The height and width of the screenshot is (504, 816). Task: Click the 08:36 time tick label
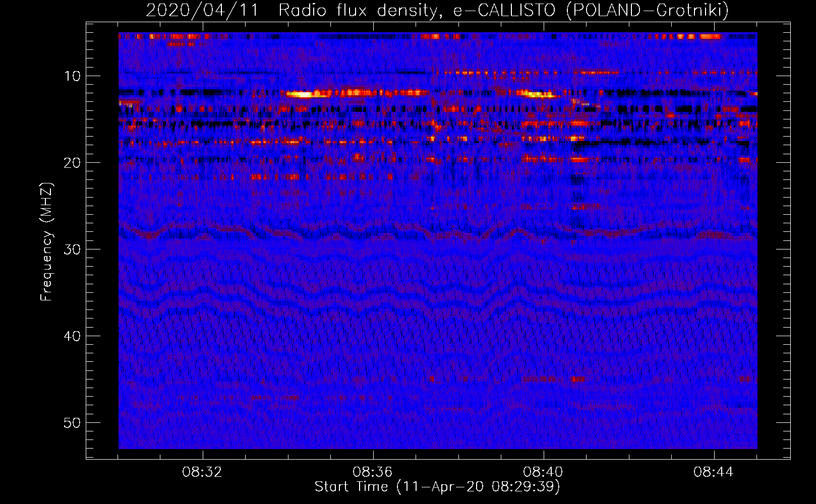tap(373, 472)
